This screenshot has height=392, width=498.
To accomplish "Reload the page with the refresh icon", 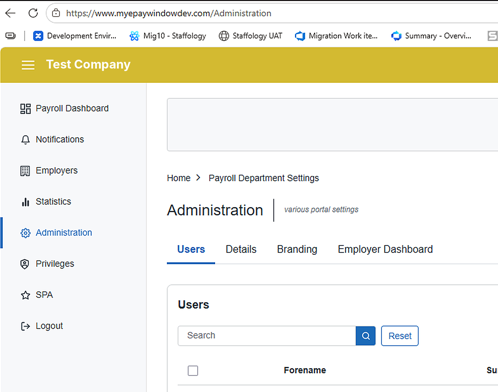I will 33,13.
